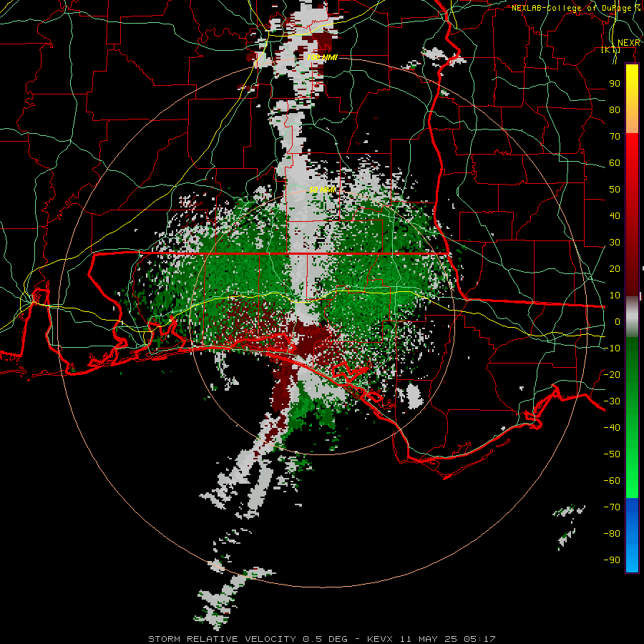Click the "100 NMI" range ring label
Image resolution: width=644 pixels, height=644 pixels.
coord(322,57)
